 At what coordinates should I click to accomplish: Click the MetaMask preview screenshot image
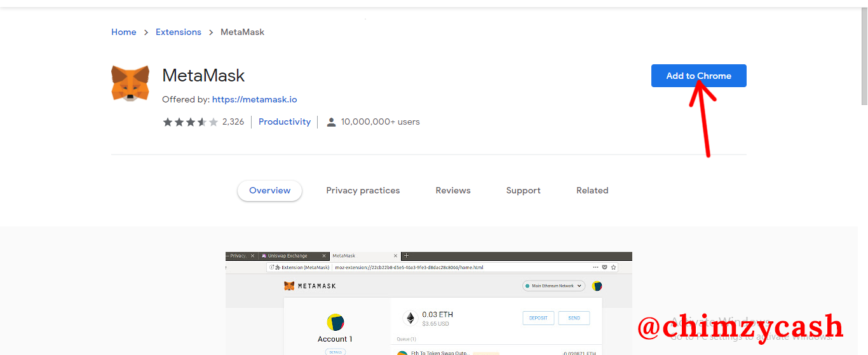pos(429,303)
